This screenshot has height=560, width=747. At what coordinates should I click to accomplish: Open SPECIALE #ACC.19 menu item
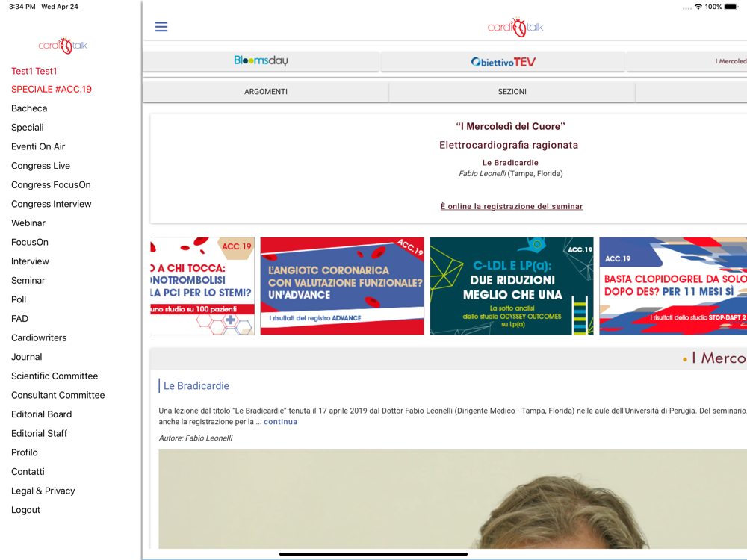(x=52, y=89)
